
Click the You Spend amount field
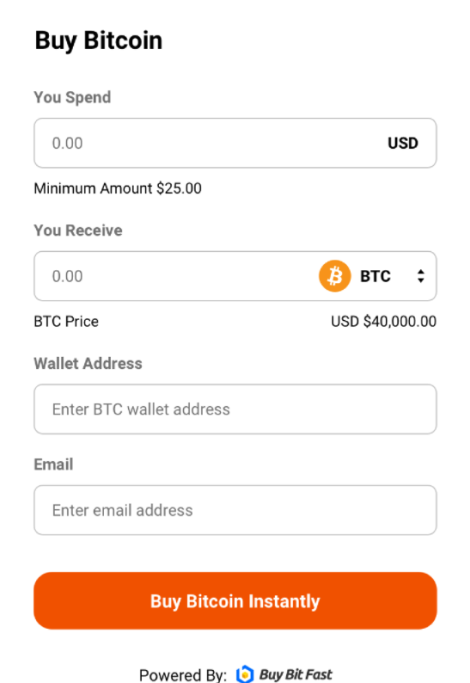point(235,143)
